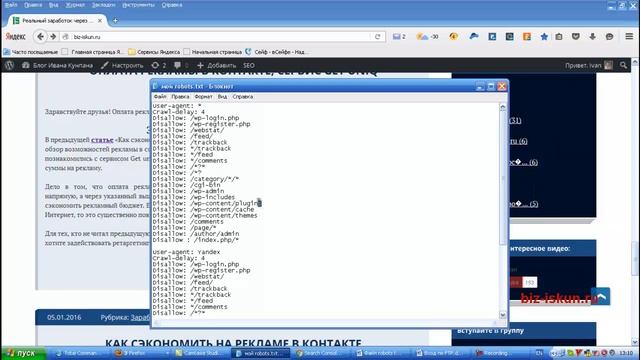Click the taskbar clock in the tray
The image size is (640, 360).
(626, 353)
